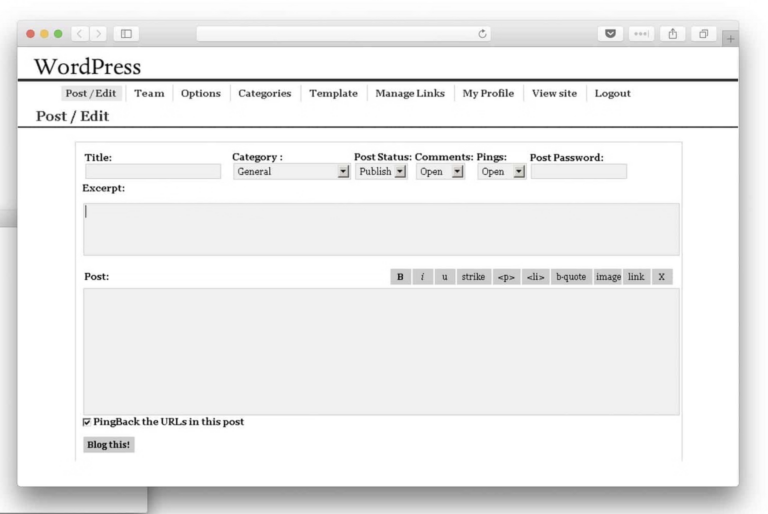Focus the Title input field
Image resolution: width=768 pixels, height=514 pixels.
point(153,171)
